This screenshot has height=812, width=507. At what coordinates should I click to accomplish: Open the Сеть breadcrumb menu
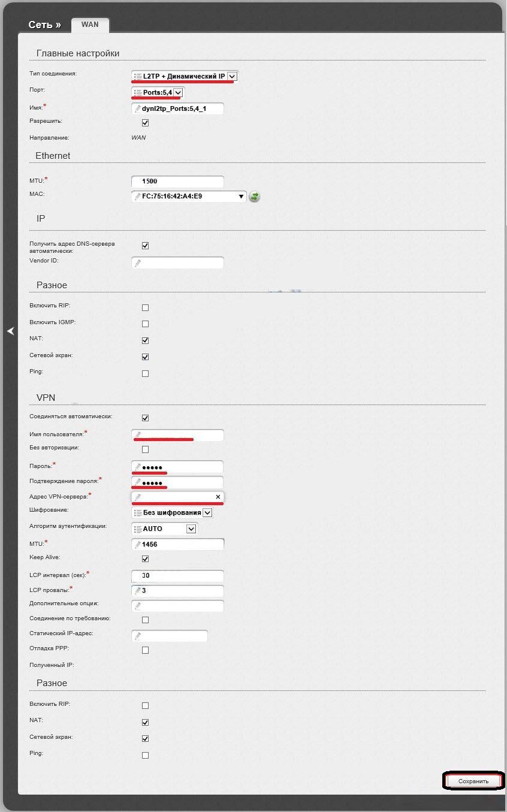(x=44, y=25)
